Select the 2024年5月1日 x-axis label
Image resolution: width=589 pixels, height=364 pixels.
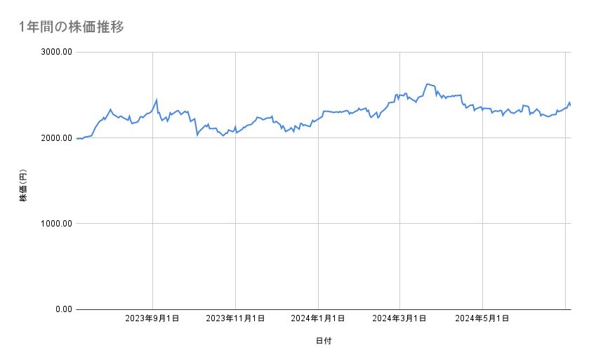point(482,319)
